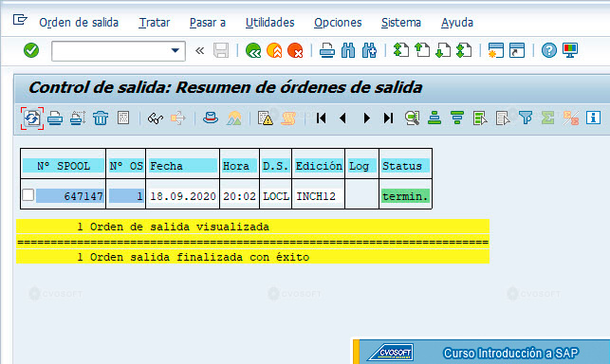Tick the checkbox for spool 647147
This screenshot has height=364, width=610.
pyautogui.click(x=28, y=195)
